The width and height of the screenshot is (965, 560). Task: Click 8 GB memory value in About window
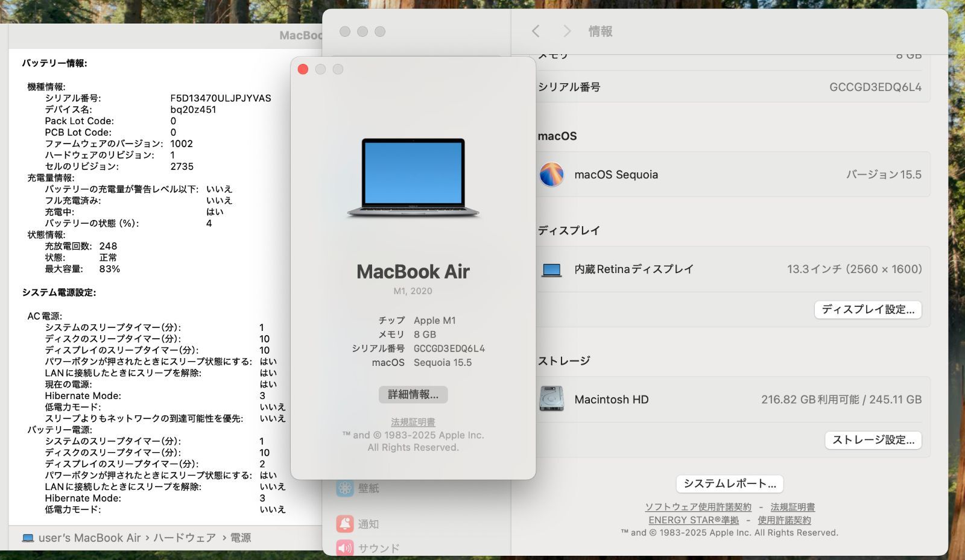tap(425, 335)
